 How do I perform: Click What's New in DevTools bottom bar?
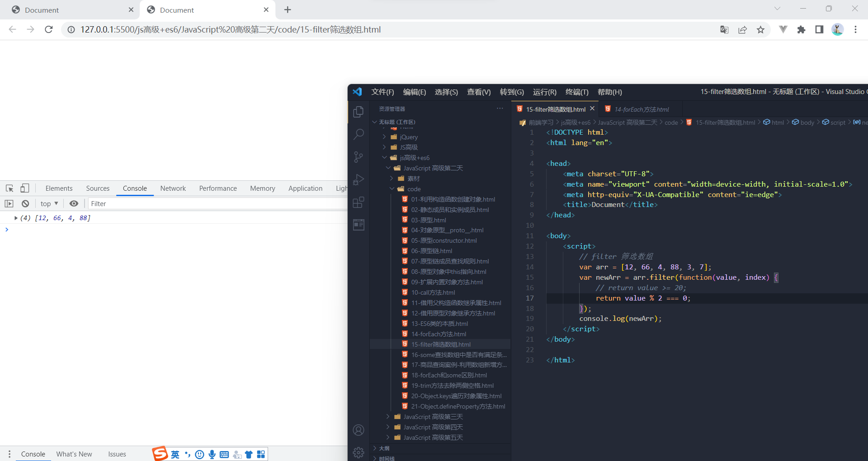coord(74,454)
